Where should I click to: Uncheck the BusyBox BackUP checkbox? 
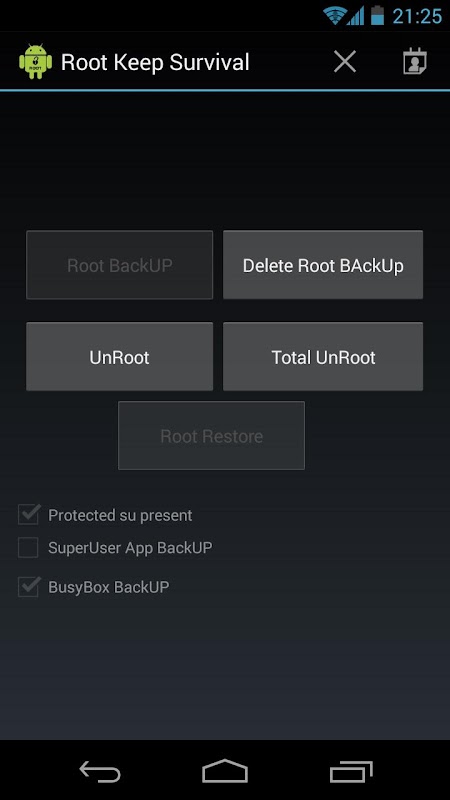pyautogui.click(x=29, y=587)
